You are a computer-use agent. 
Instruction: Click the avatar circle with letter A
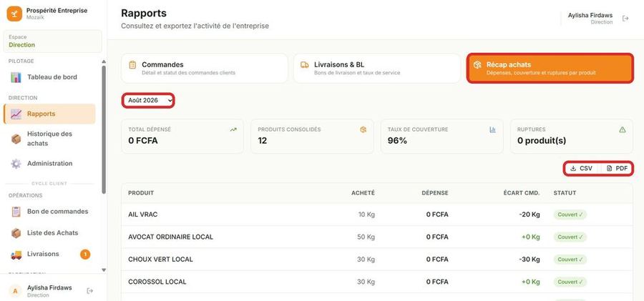(15, 291)
